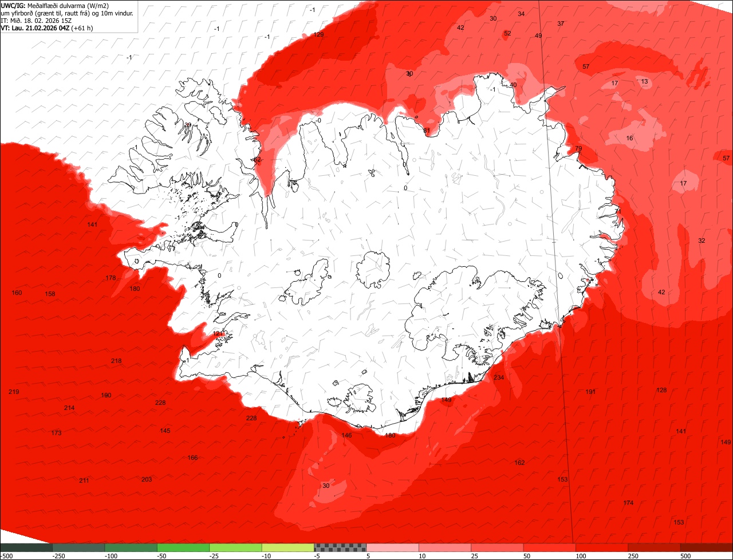Click yellow-green legend swatch between -10 and -5
This screenshot has width=733, height=560.
coord(288,547)
